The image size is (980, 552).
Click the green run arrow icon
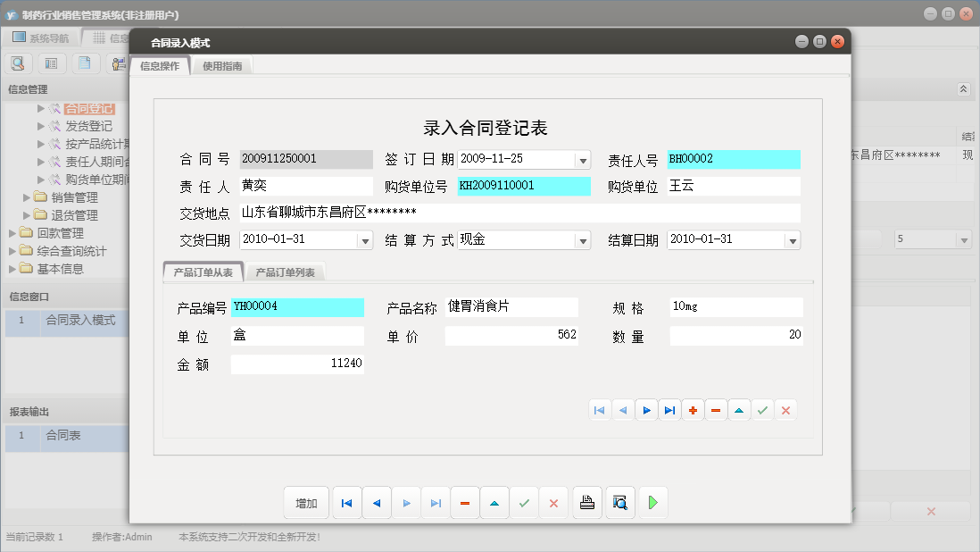652,502
